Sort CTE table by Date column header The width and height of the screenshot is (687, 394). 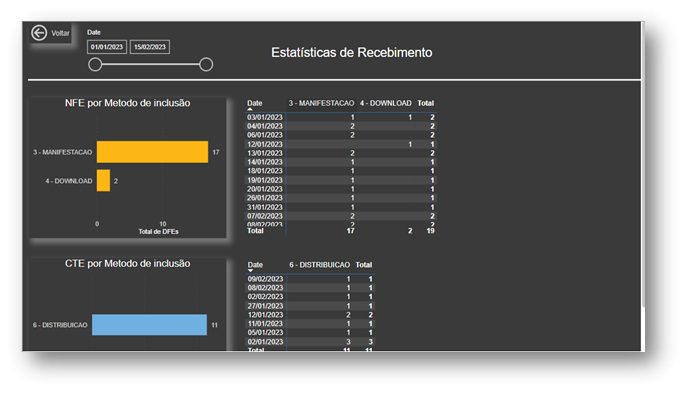coord(255,265)
